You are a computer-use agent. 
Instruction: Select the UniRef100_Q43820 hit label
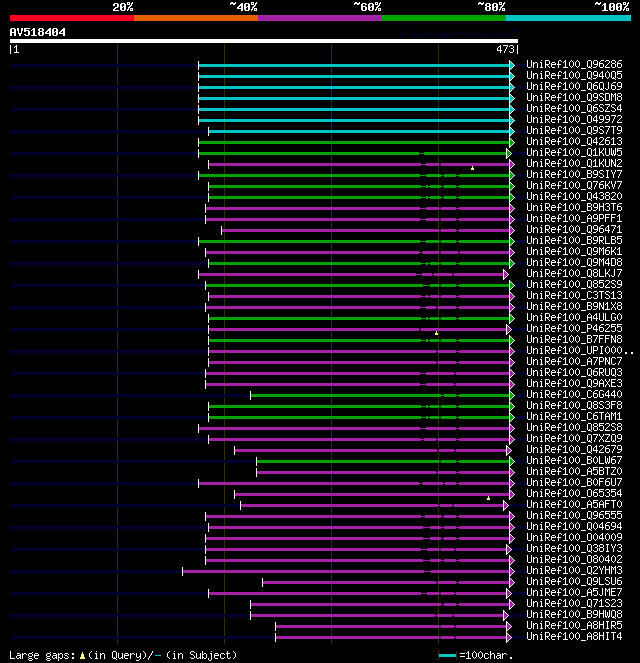pos(574,196)
